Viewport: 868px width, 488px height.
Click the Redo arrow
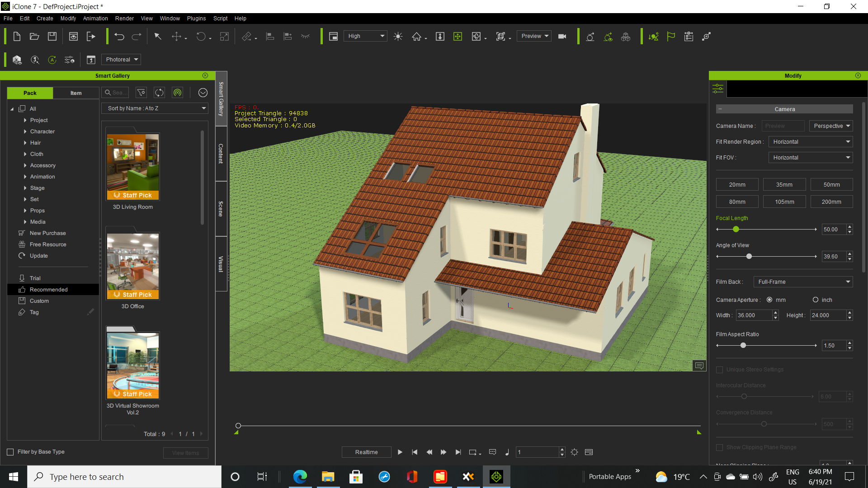(x=137, y=37)
